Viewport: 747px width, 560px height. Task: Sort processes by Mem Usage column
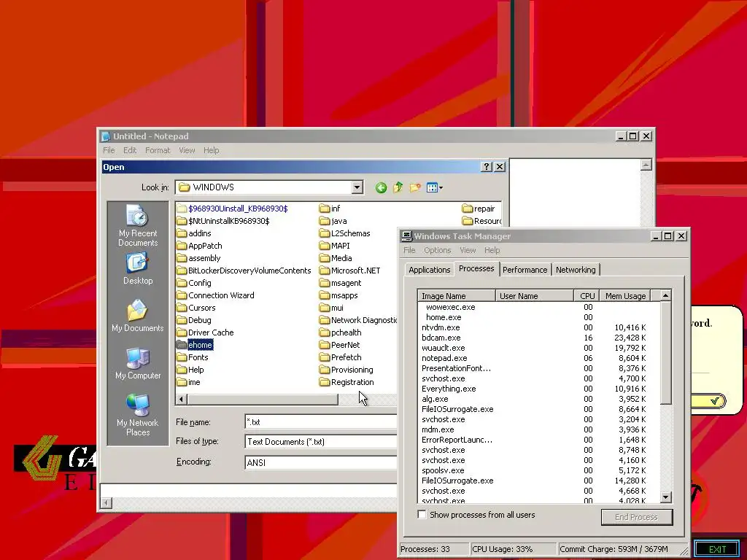point(625,296)
